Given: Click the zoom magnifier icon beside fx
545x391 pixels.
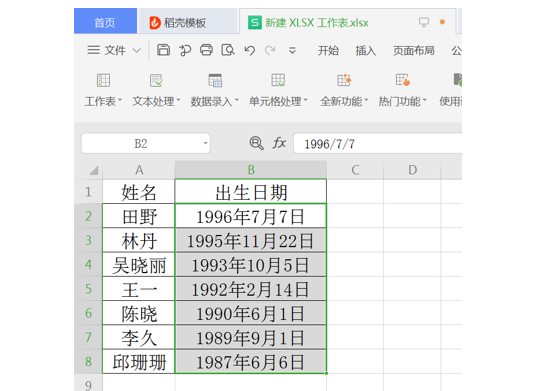Looking at the screenshot, I should coord(256,143).
